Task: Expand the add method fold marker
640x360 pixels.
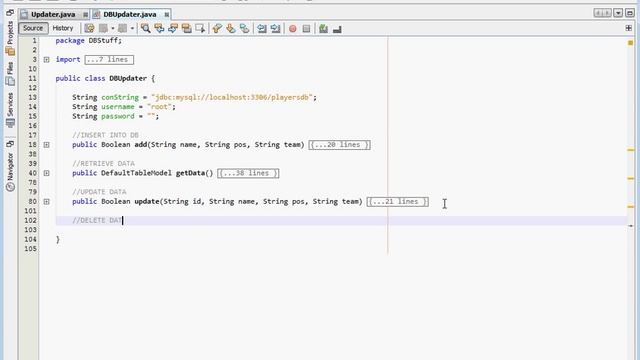Action: (x=47, y=145)
